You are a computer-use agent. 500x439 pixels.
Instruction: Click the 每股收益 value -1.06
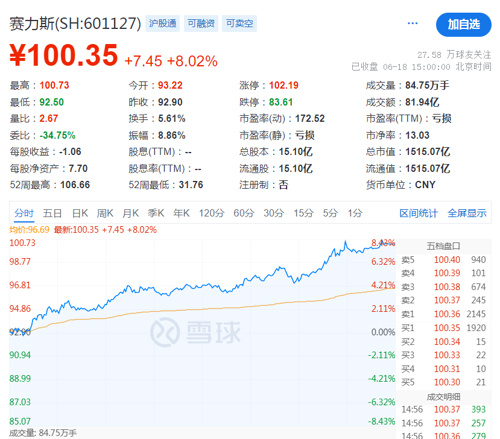[70, 152]
